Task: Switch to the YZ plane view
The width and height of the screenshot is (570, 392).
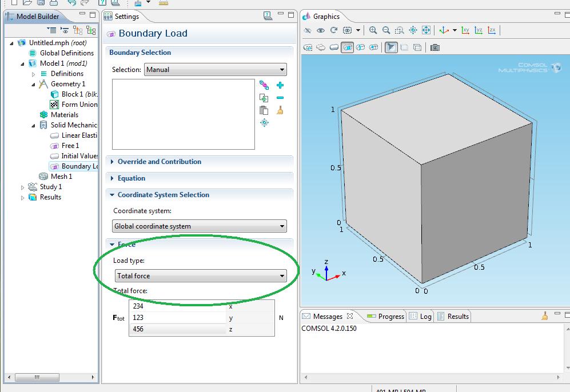Action: point(479,30)
